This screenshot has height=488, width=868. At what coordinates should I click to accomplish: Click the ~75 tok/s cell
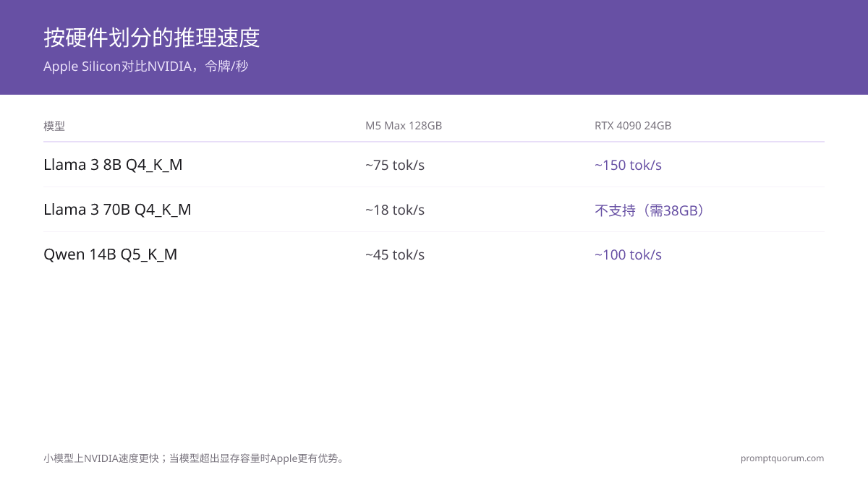(x=395, y=165)
